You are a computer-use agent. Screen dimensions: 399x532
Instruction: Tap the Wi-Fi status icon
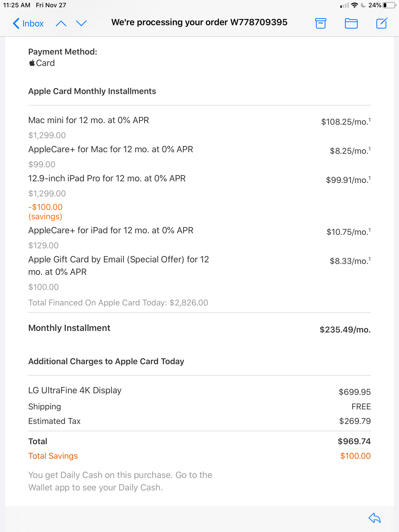pos(354,5)
